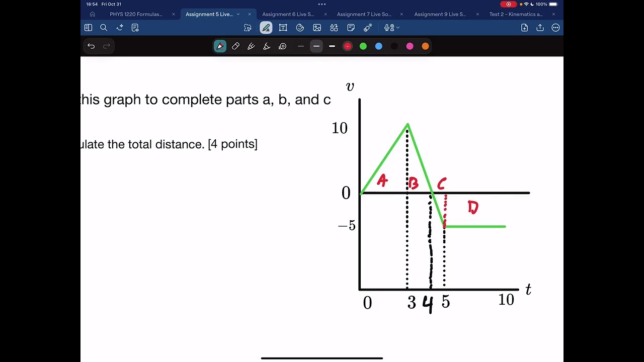Open the page thumbnails sidebar
The height and width of the screenshot is (362, 644).
tap(88, 28)
